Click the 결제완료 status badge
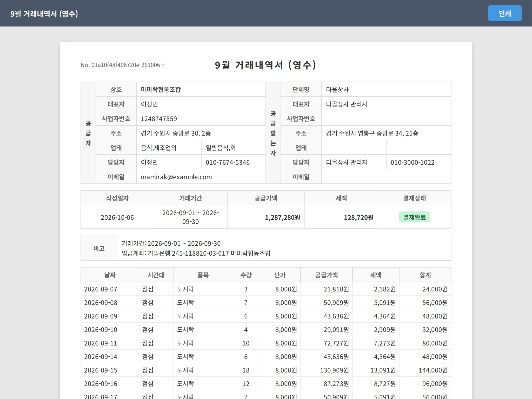Screen dimensions: 532x399 pyautogui.click(x=414, y=217)
